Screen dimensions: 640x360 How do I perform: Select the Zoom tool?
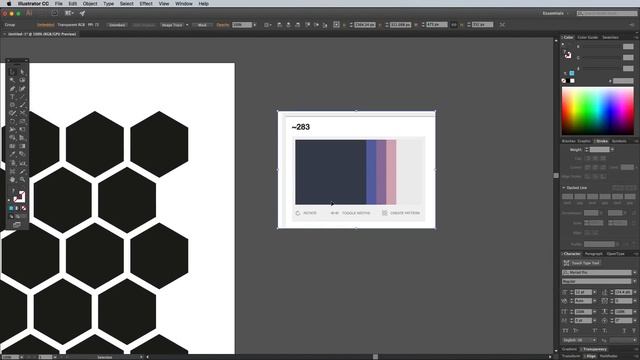22,179
